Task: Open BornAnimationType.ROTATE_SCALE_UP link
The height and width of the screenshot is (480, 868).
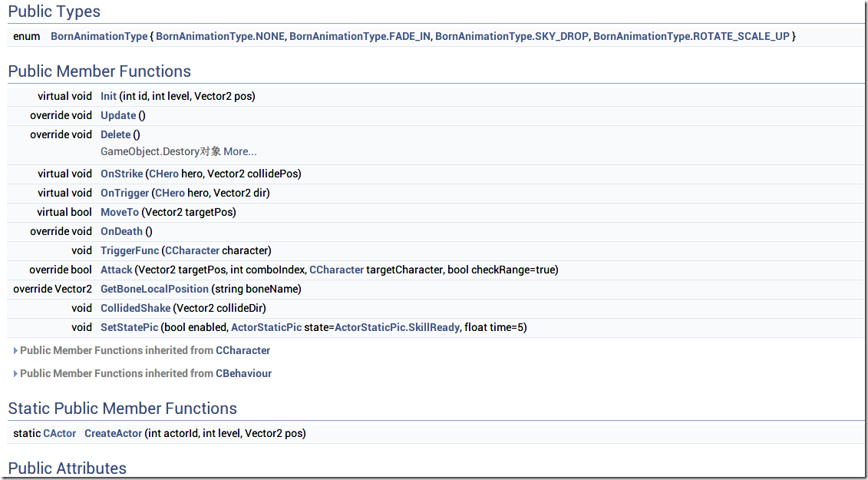Action: (x=691, y=37)
